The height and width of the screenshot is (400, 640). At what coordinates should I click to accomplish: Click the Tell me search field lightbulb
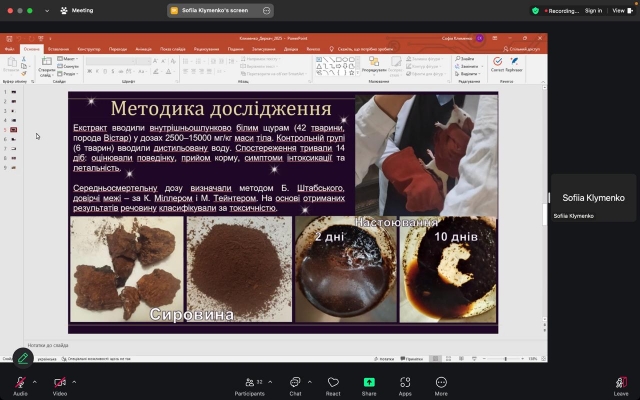pyautogui.click(x=332, y=49)
